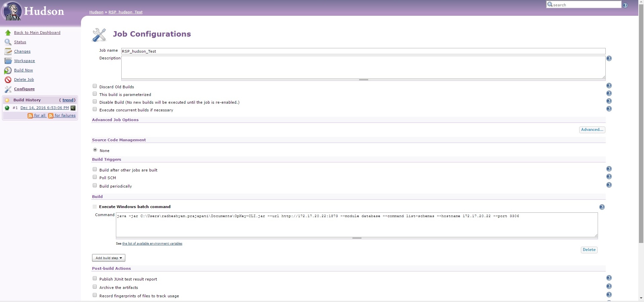Open help for Execute Windows batch command
644x302 pixels.
[x=602, y=207]
